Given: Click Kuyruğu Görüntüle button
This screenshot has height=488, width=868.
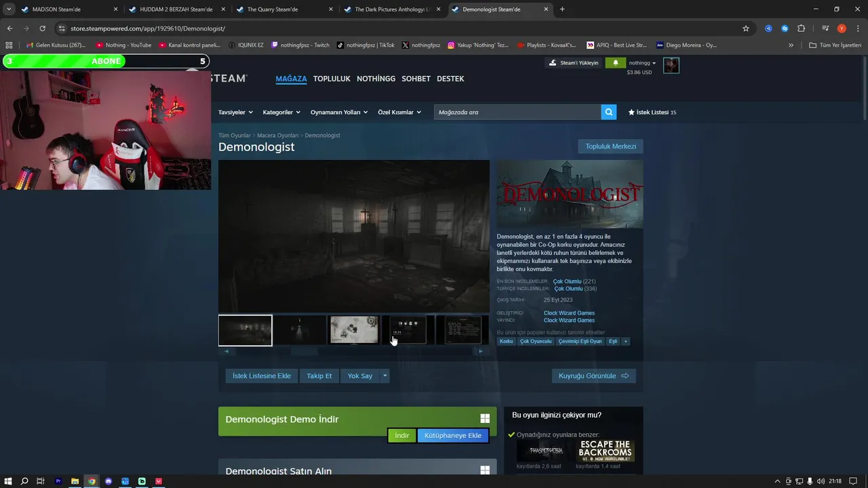Looking at the screenshot, I should pyautogui.click(x=593, y=375).
